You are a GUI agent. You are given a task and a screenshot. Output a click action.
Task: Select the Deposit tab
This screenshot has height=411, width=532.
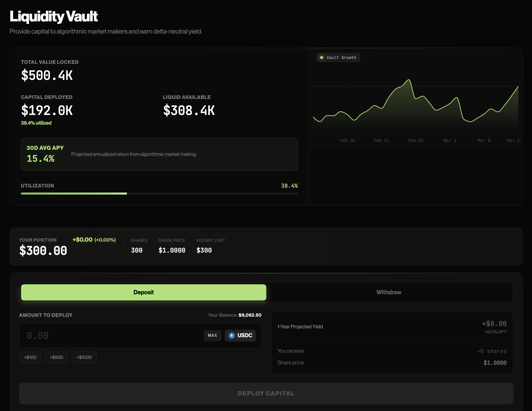143,292
